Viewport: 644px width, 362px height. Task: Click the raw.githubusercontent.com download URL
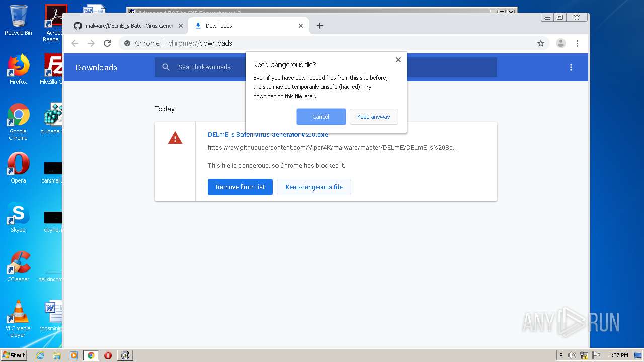(332, 148)
